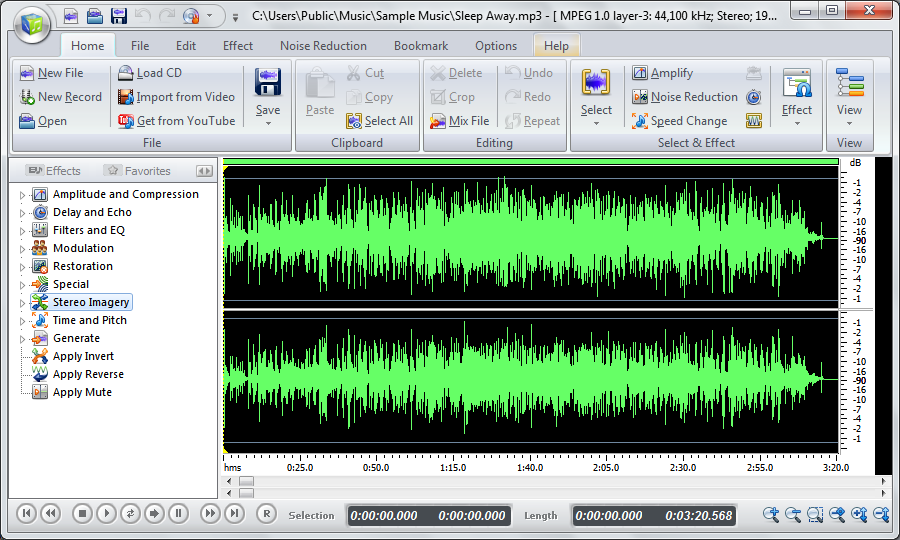Click the floppy Save icon in quick access toolbar
The height and width of the screenshot is (540, 900).
click(119, 15)
